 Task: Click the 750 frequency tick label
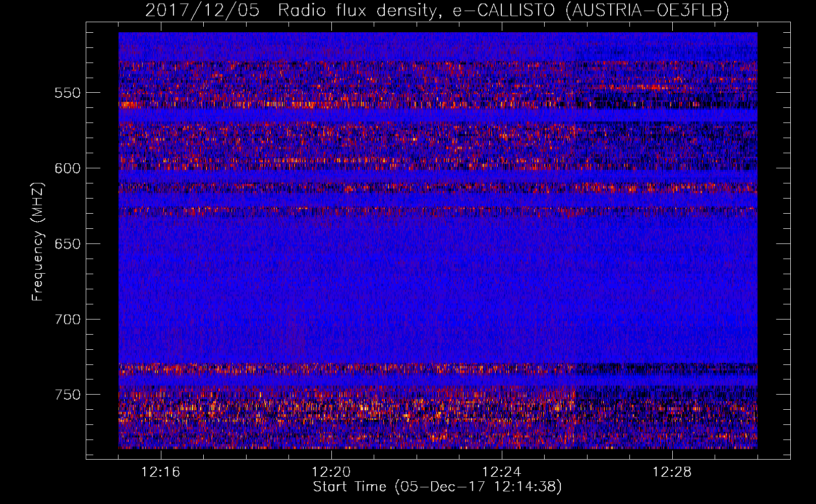coord(68,395)
